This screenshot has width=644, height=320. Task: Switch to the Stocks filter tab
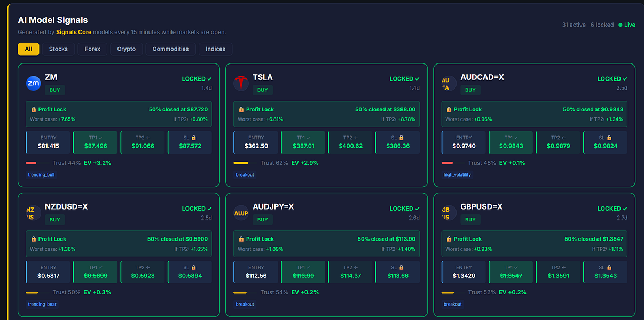tap(58, 49)
